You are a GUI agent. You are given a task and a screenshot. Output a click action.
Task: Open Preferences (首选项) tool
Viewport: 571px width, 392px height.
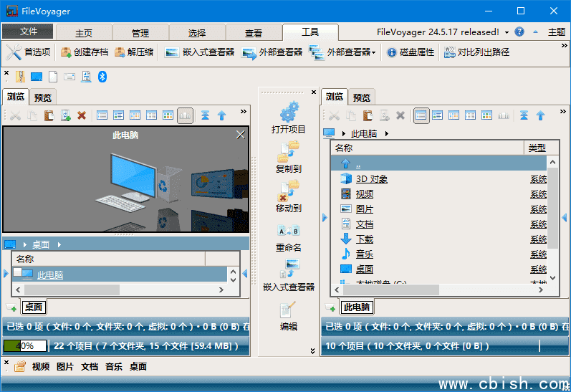coord(28,52)
